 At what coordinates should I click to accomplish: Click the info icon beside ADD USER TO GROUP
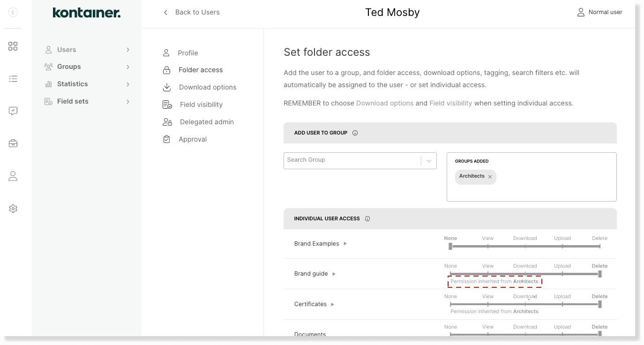click(355, 133)
